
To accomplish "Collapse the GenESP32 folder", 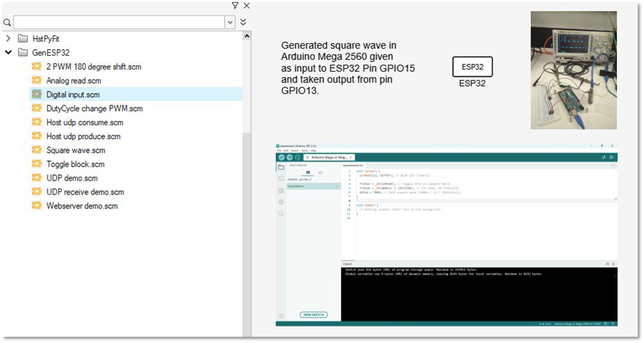I will 8,53.
